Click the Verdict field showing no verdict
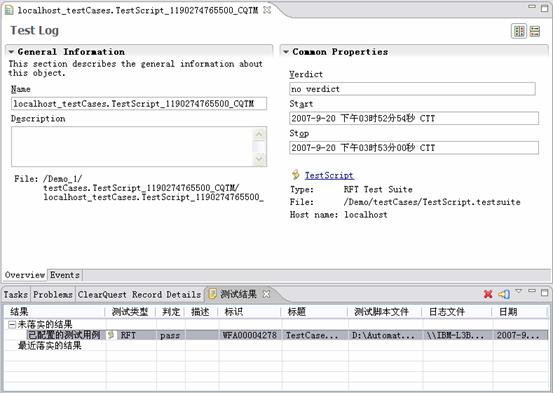 click(412, 89)
